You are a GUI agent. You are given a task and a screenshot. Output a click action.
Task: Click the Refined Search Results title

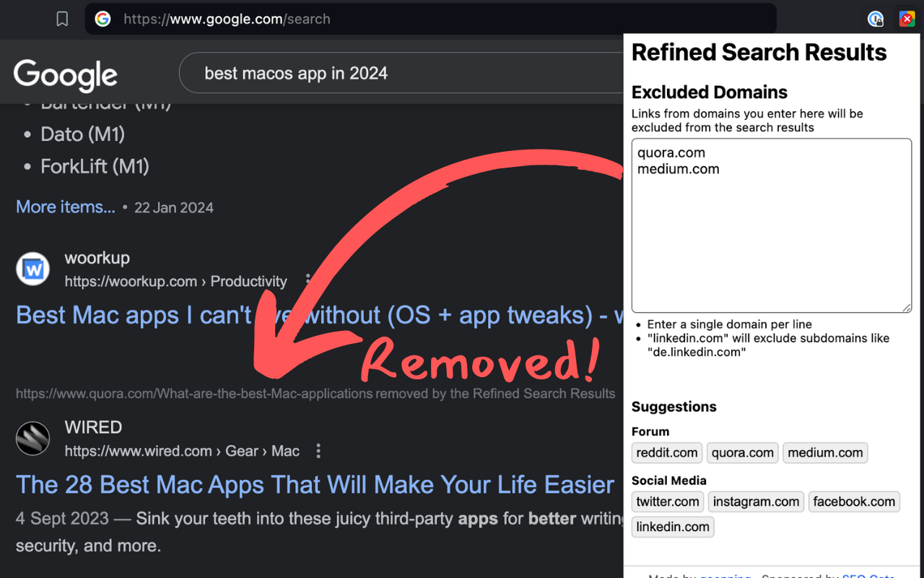(759, 52)
